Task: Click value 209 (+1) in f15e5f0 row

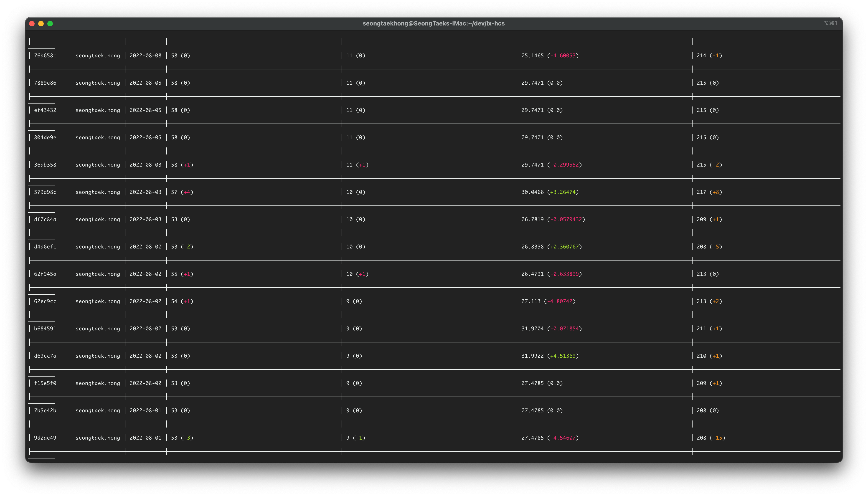Action: point(709,383)
